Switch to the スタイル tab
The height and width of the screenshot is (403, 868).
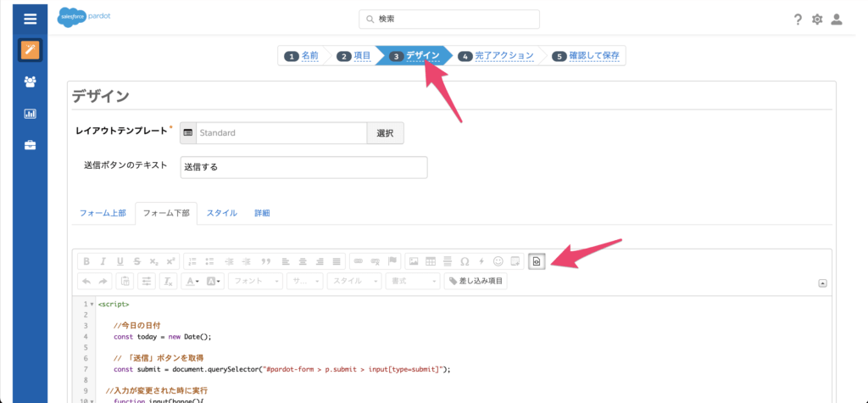pyautogui.click(x=222, y=214)
